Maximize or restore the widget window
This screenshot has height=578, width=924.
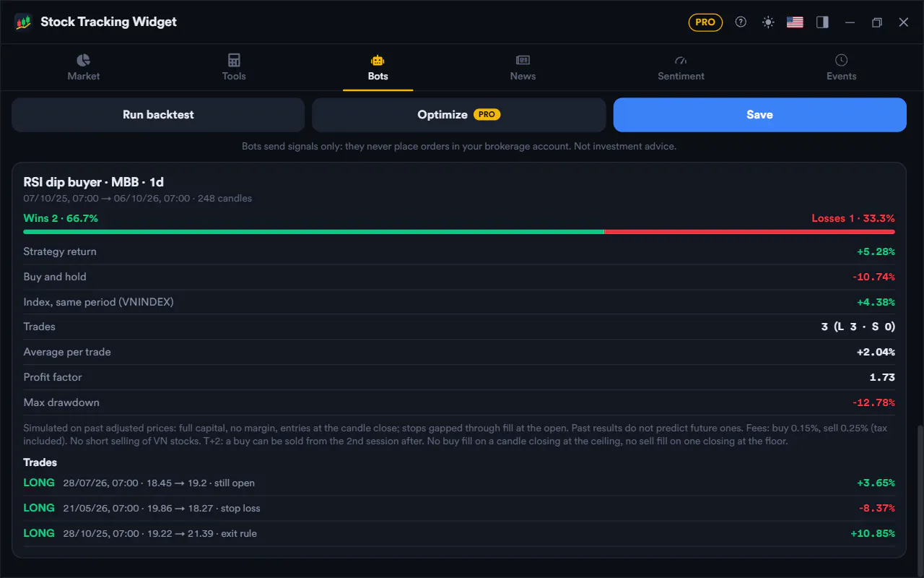[876, 22]
